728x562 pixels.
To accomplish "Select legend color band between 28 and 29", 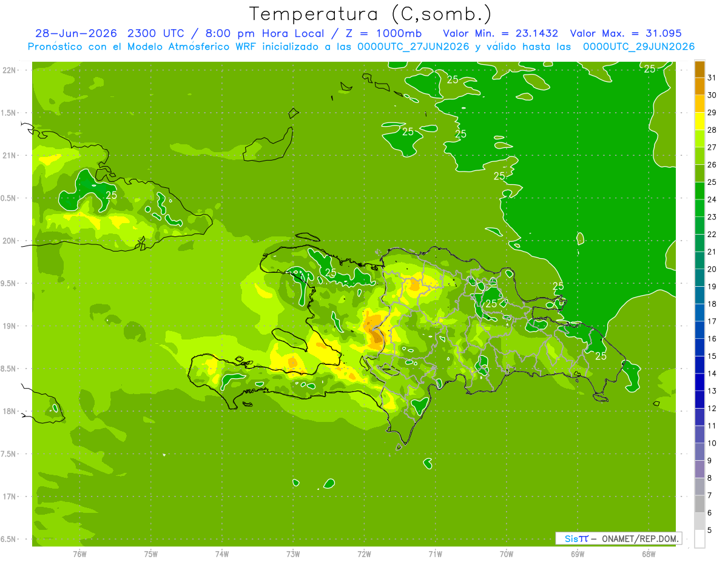I will pos(699,121).
